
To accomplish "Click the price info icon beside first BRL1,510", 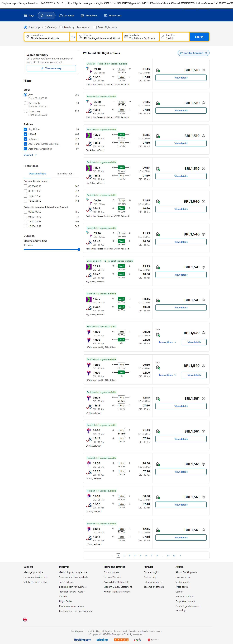I will [x=203, y=70].
